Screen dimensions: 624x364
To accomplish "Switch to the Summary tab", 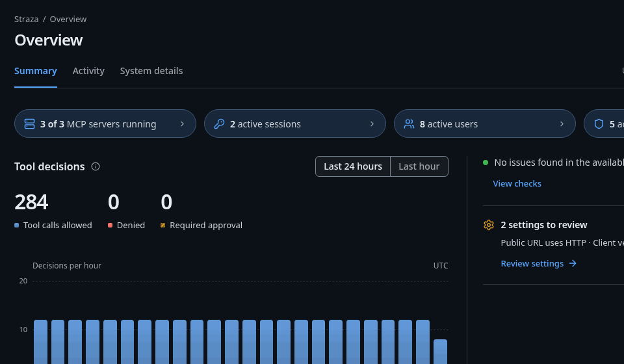I will tap(35, 71).
